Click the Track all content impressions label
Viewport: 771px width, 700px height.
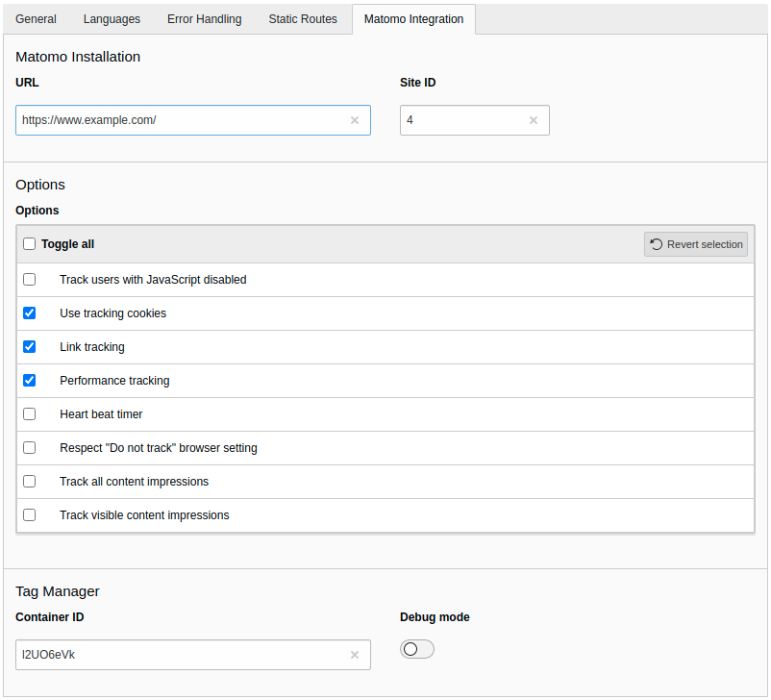pos(135,482)
